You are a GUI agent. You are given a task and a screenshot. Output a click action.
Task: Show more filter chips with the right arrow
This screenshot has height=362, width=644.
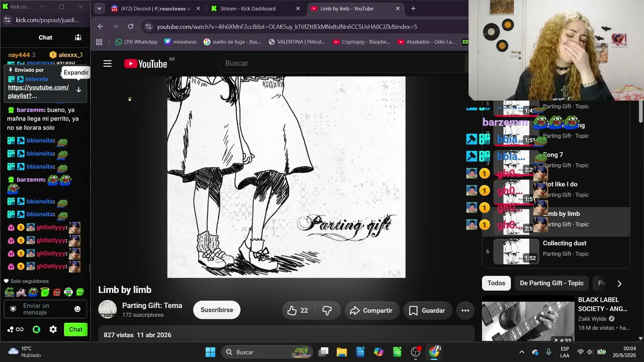click(619, 284)
